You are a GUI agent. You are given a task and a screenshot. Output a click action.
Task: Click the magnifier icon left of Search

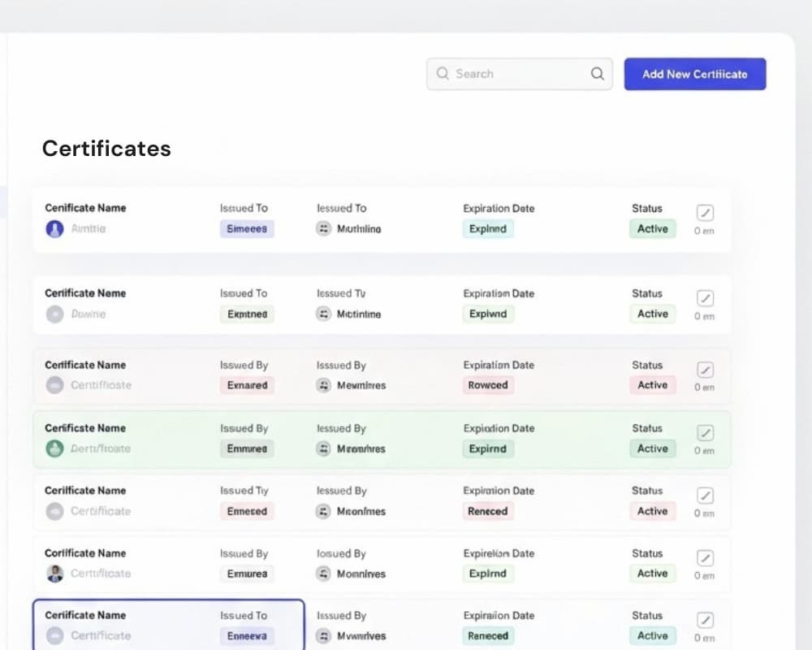pyautogui.click(x=443, y=73)
